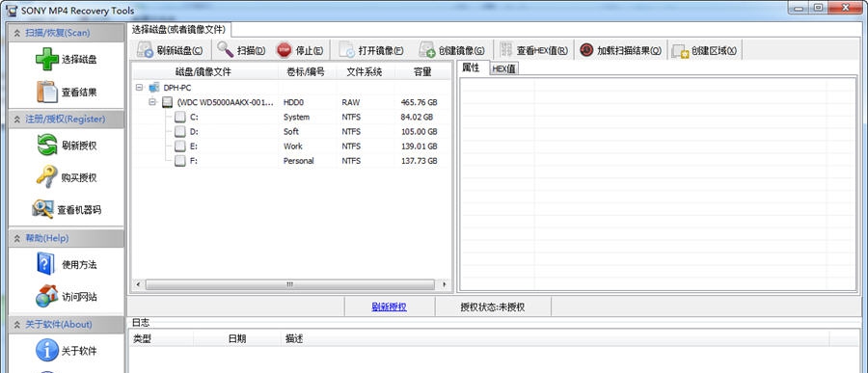Open 查看结果 clipboard icon in sidebar

tap(47, 92)
